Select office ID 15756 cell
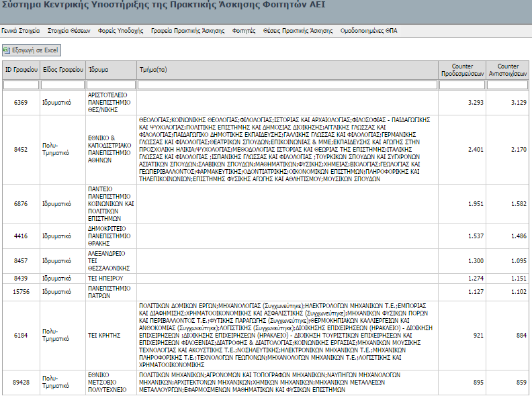 tap(21, 292)
